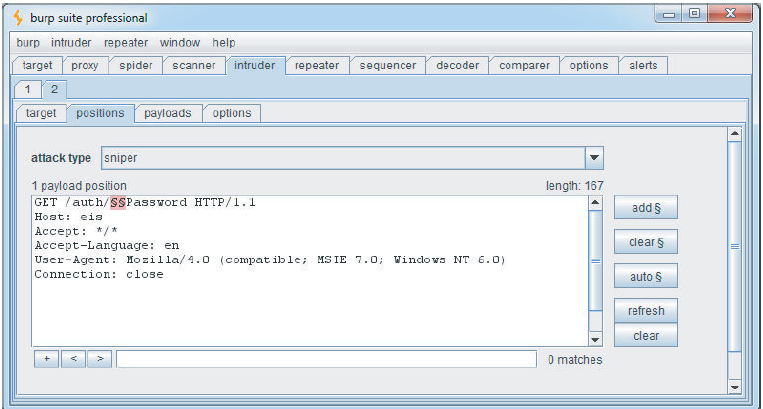
Task: Open the payloads sub-tab
Action: tap(167, 113)
